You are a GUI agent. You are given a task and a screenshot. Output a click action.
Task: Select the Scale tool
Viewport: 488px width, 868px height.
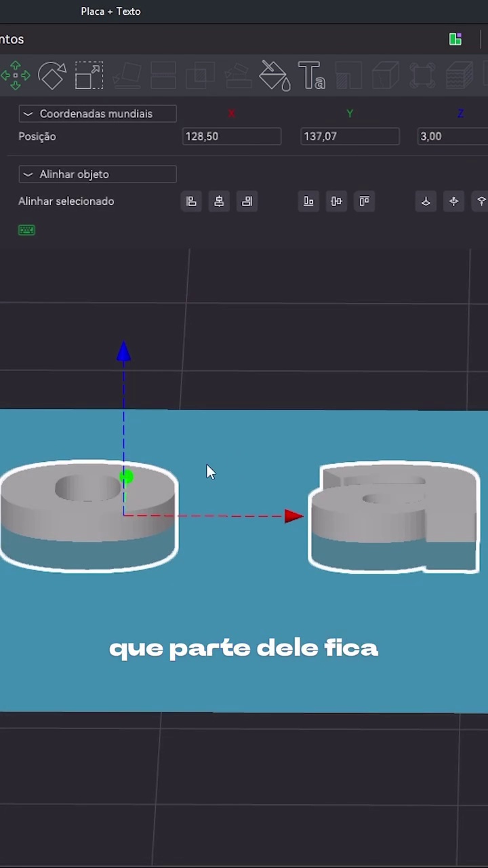(x=89, y=75)
